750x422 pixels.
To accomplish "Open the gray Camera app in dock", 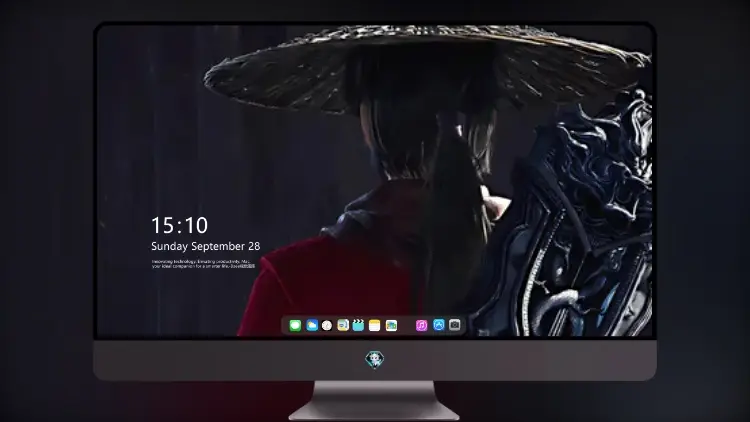I will 455,325.
